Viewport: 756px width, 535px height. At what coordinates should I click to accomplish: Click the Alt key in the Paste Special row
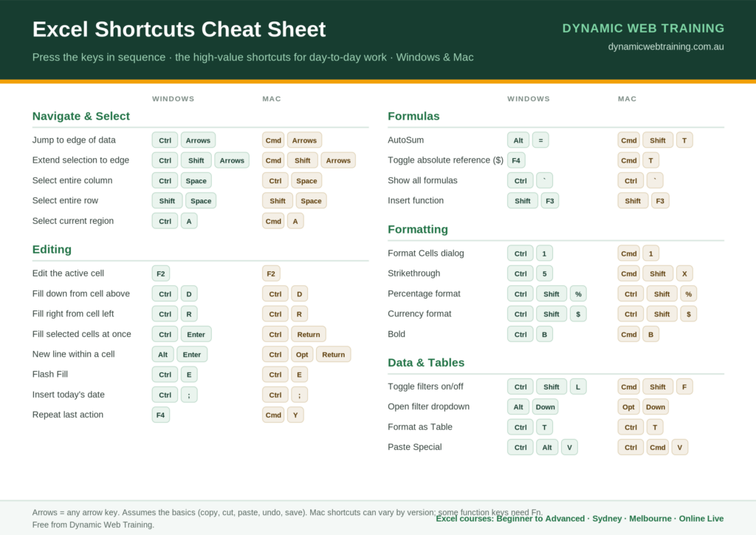[547, 448]
